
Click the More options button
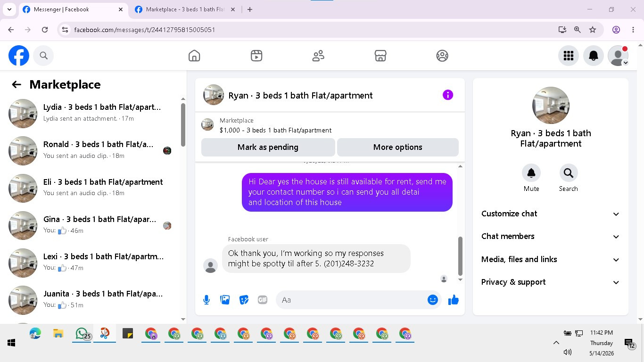coord(398,147)
